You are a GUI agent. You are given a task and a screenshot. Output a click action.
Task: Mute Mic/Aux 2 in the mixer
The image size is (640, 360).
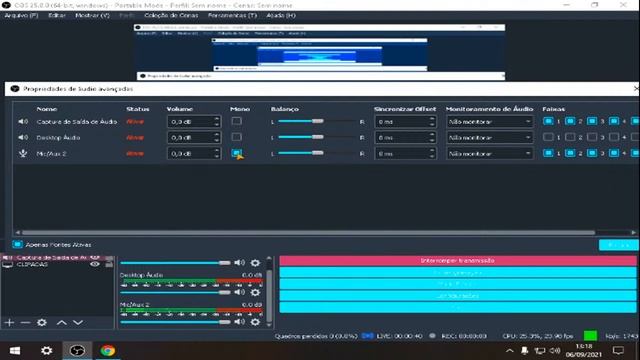240,322
